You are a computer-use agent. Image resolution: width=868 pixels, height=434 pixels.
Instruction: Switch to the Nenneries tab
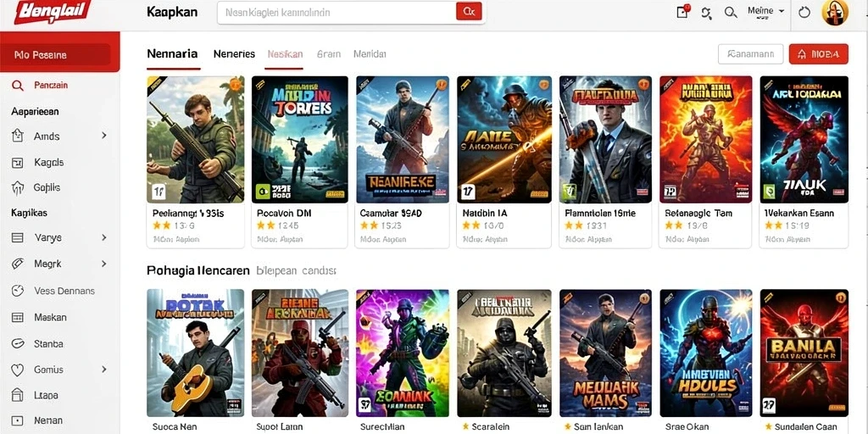[234, 54]
